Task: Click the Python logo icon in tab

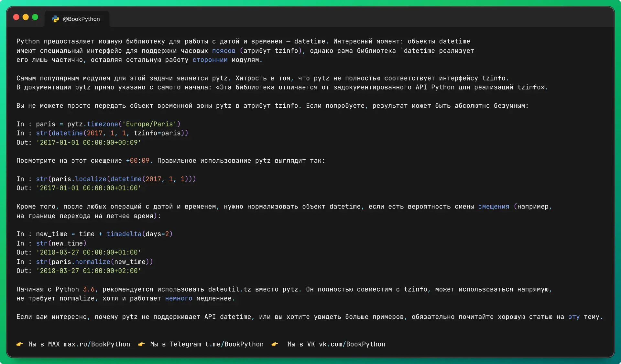Action: (x=56, y=19)
